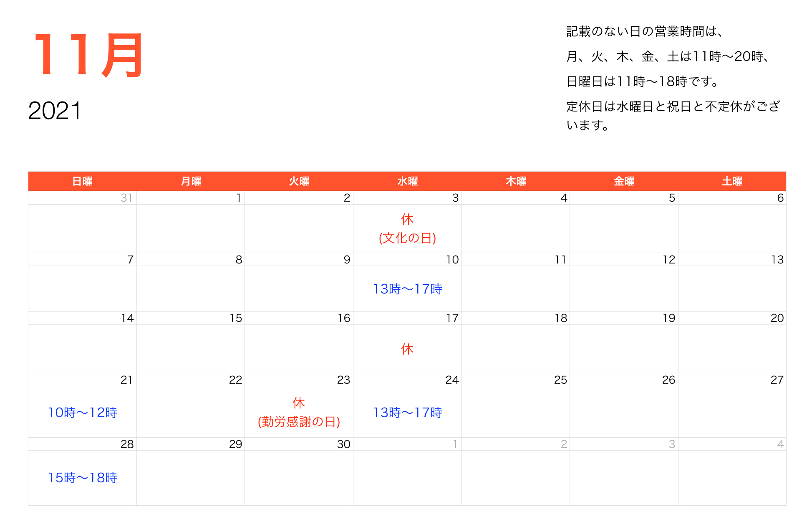Select the 木曜 column header
The width and height of the screenshot is (812, 527).
pos(516,181)
